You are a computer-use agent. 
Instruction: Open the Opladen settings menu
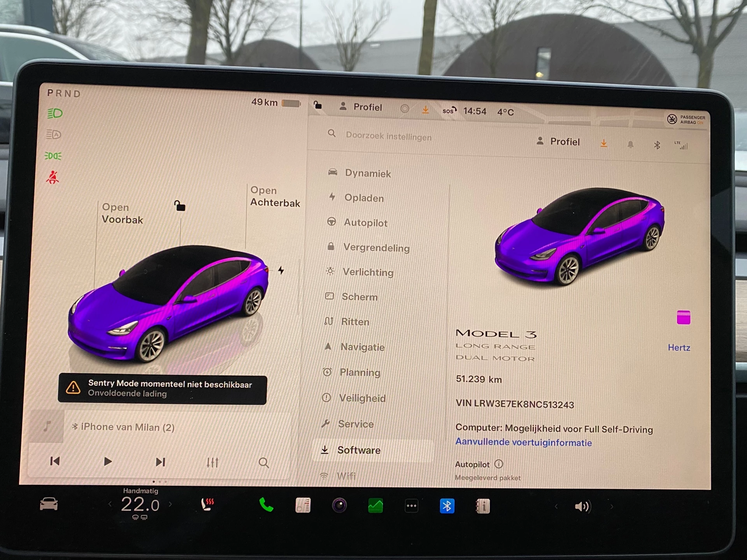356,198
